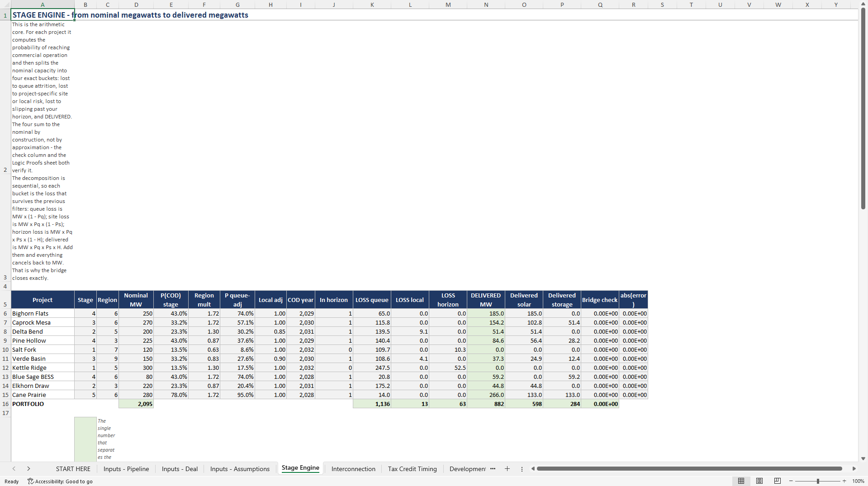Show more hidden sheet tabs ellipsis
The height and width of the screenshot is (486, 868).
(x=493, y=469)
